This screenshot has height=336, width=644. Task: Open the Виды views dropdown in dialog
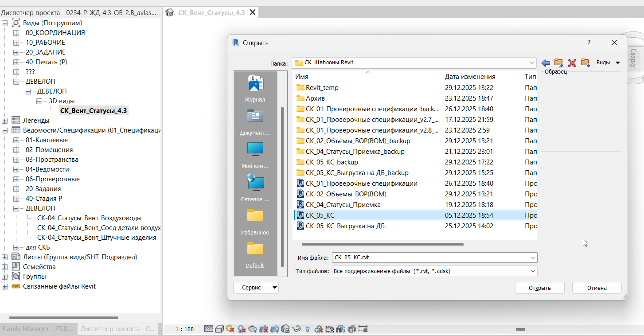pos(608,63)
